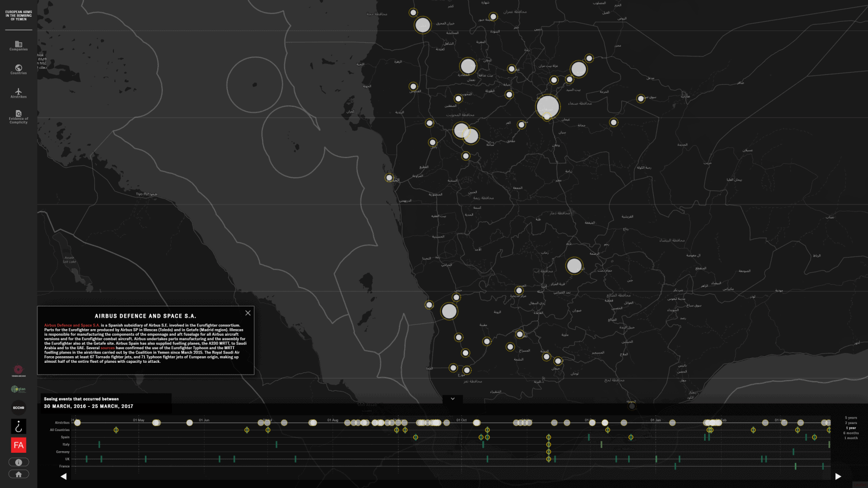Click the Yemeni Archive logo

click(18, 371)
